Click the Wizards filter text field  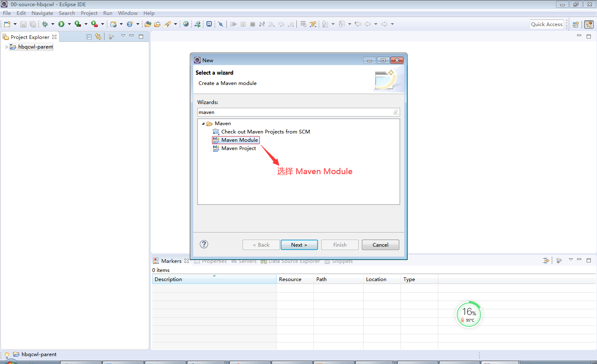298,112
